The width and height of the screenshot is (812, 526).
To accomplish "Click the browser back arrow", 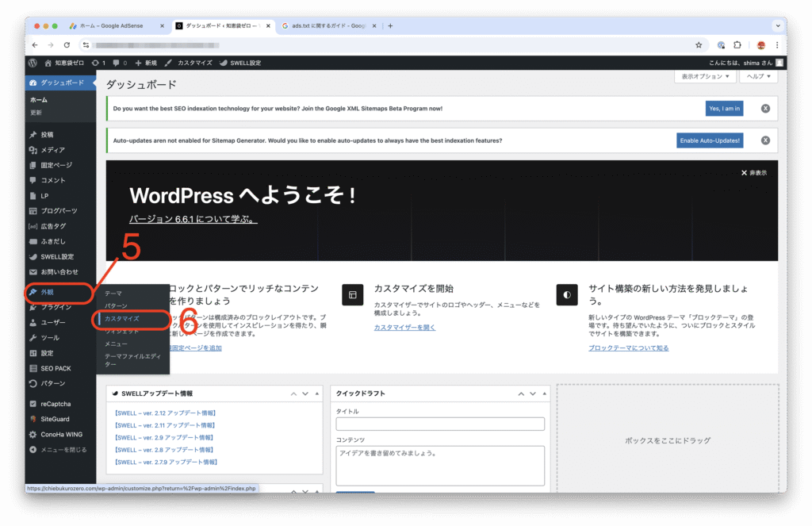I will click(35, 45).
